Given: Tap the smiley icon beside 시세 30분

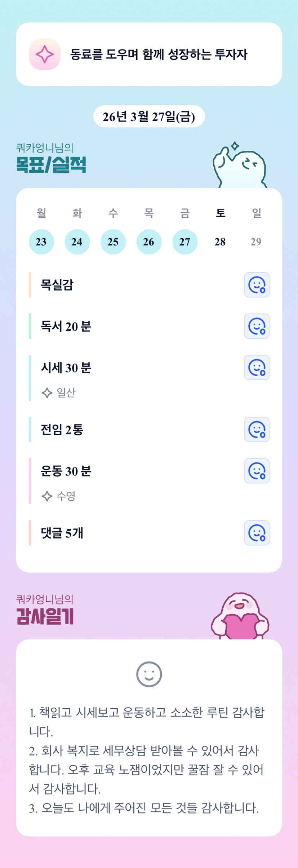Looking at the screenshot, I should (257, 368).
